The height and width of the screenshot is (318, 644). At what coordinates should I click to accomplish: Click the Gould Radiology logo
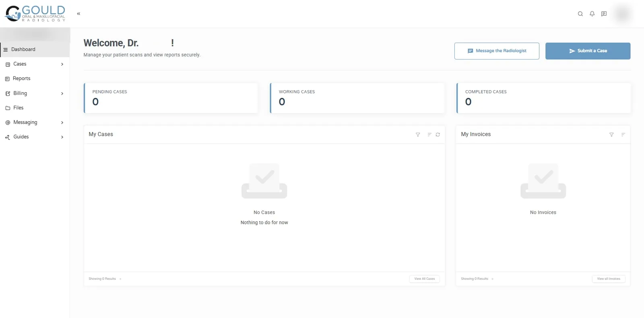[x=35, y=14]
